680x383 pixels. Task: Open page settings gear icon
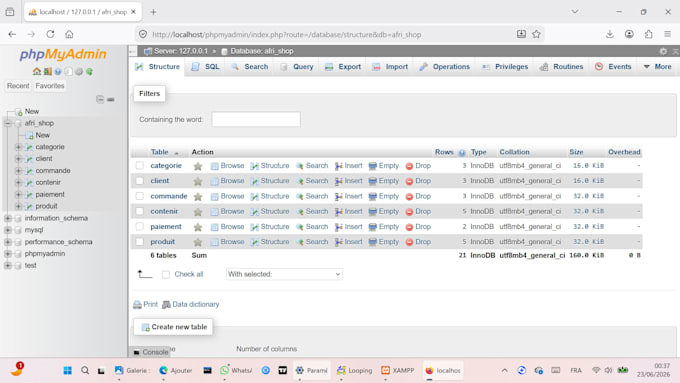pyautogui.click(x=663, y=51)
